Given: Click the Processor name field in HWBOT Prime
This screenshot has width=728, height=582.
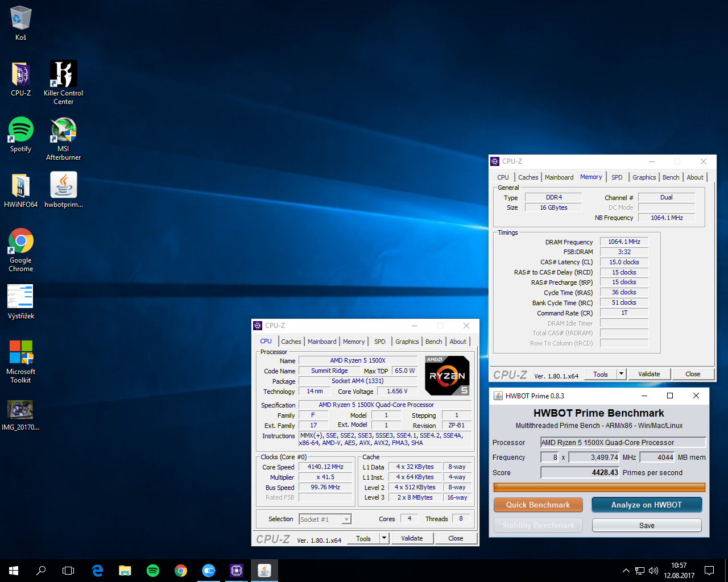Looking at the screenshot, I should tap(623, 442).
